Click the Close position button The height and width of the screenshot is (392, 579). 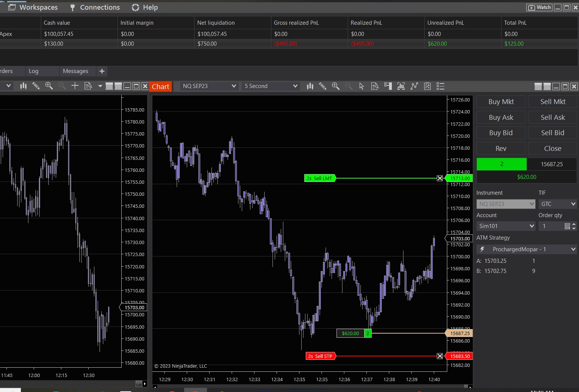552,149
